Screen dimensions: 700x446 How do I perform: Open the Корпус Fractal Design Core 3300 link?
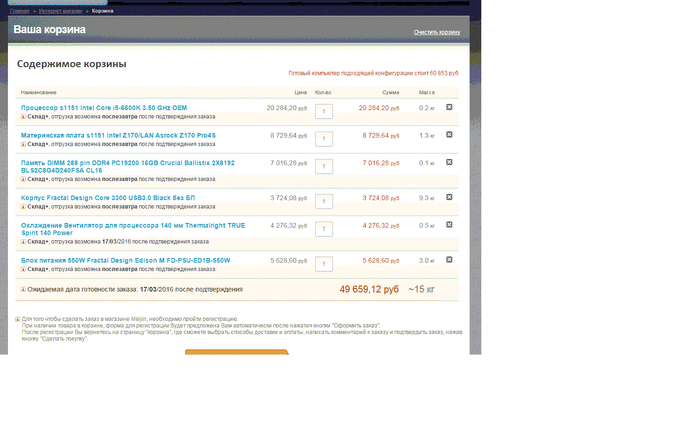(108, 198)
